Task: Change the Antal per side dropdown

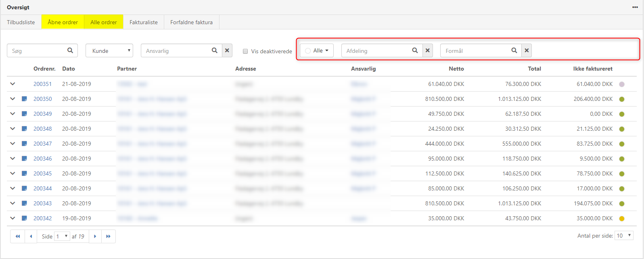Action: pyautogui.click(x=624, y=236)
